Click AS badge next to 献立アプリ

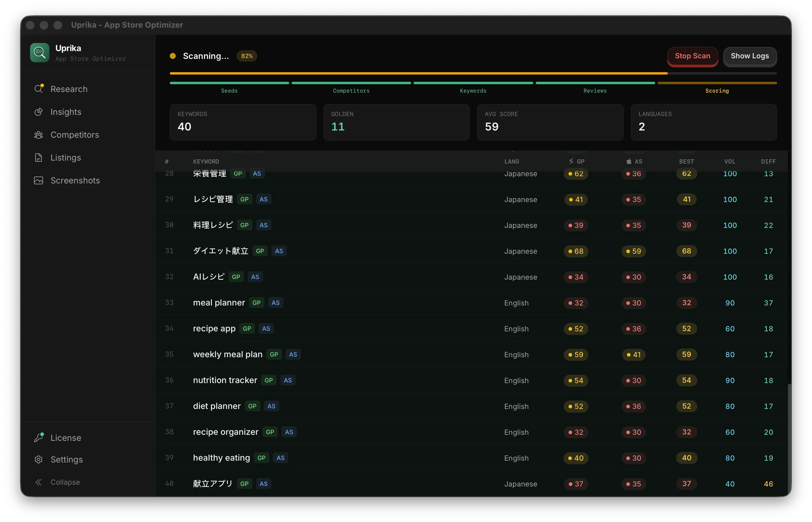[264, 484]
